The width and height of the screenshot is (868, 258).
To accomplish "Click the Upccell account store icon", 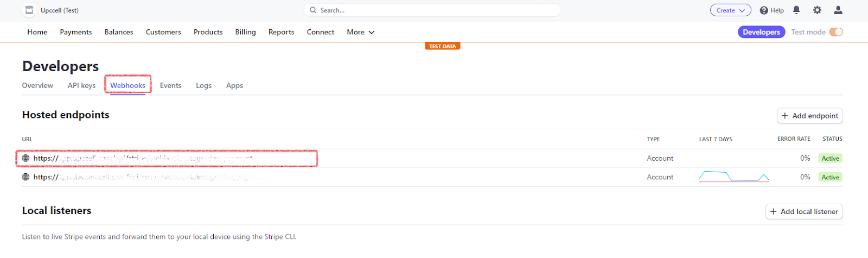I will click(29, 10).
